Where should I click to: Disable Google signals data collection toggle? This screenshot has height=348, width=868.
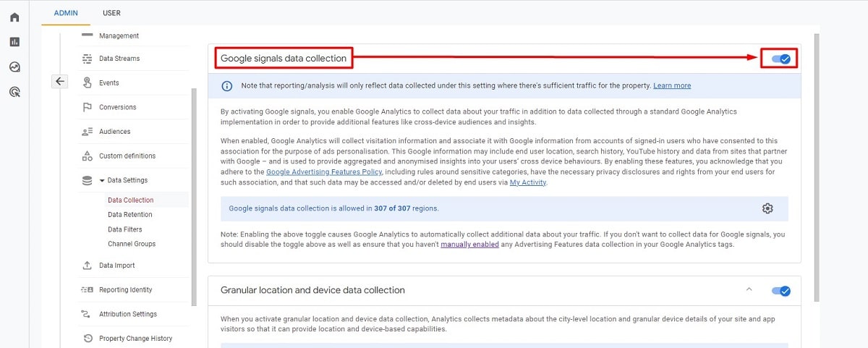point(780,59)
